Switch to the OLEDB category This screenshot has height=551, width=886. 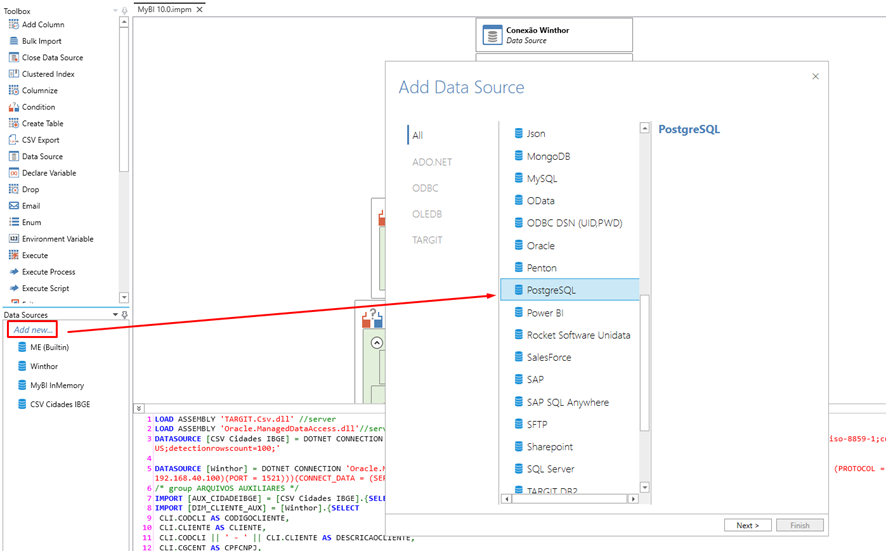[427, 214]
